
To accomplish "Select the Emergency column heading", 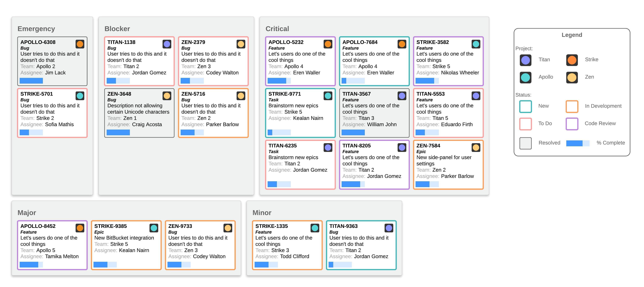I will [x=36, y=29].
